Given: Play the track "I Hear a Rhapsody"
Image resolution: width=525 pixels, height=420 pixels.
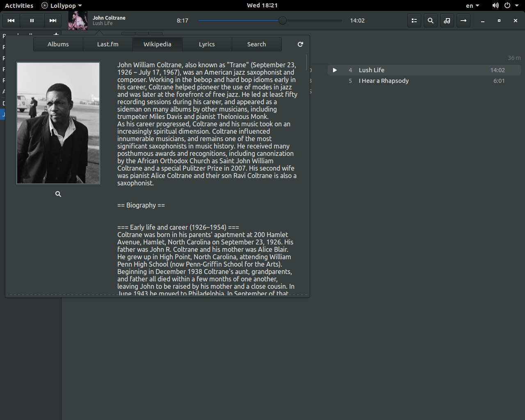Looking at the screenshot, I should point(425,81).
